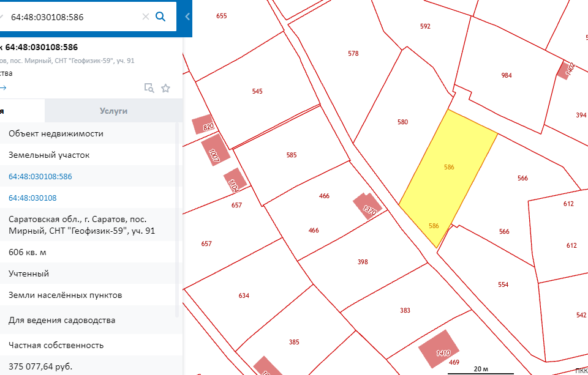Click the magnifier search icon

point(160,17)
